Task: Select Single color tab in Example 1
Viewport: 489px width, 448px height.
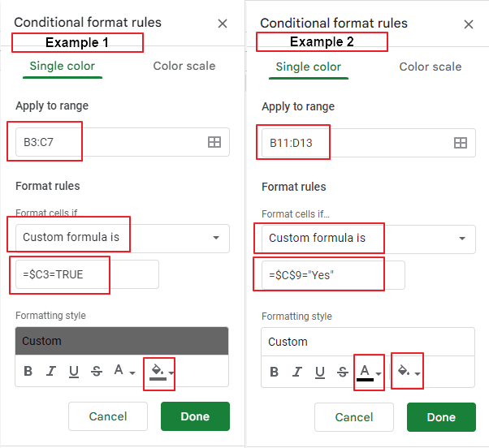Action: point(63,67)
